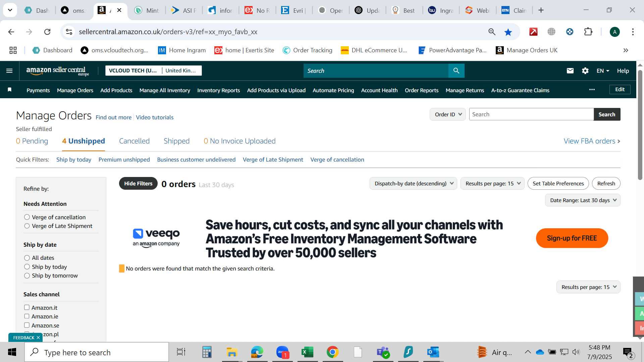Click the top search magnifier button
This screenshot has width=644, height=362.
point(456,71)
